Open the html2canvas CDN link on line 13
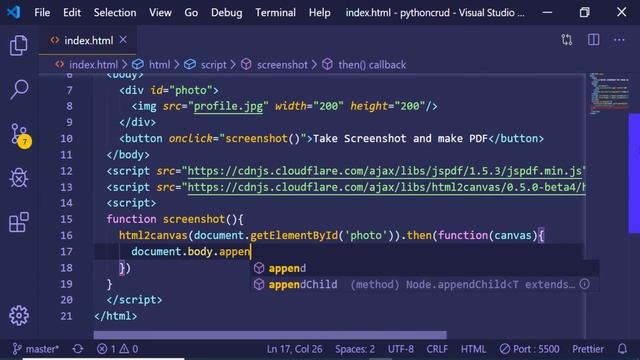640x360 pixels. tap(386, 187)
